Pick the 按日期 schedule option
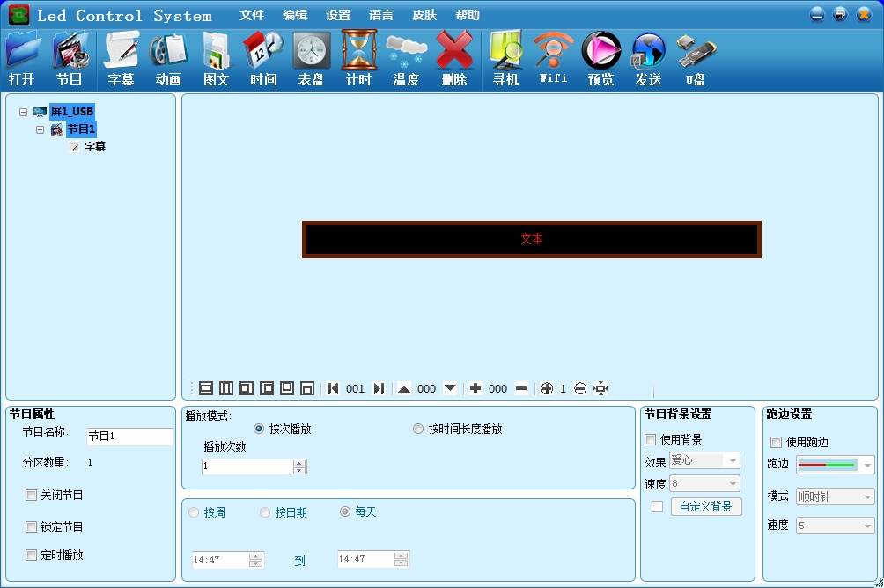The image size is (884, 588). (x=265, y=512)
